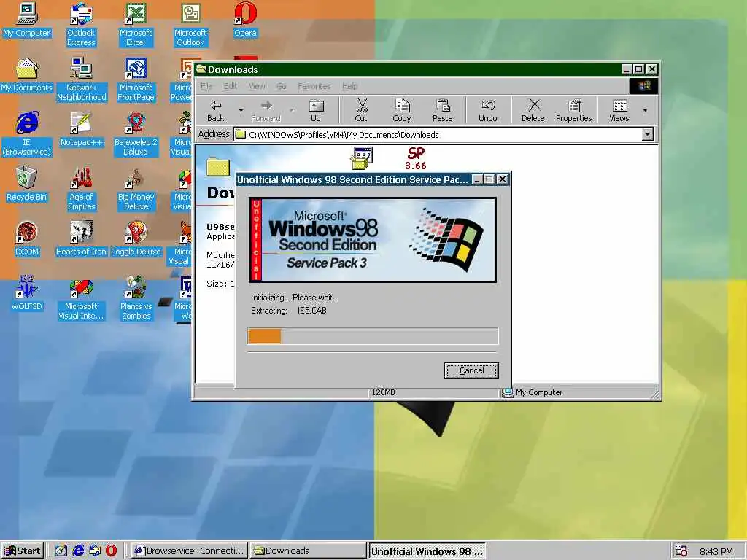Expand the Views dropdown arrow
Screen dimensions: 747x560
pos(645,111)
